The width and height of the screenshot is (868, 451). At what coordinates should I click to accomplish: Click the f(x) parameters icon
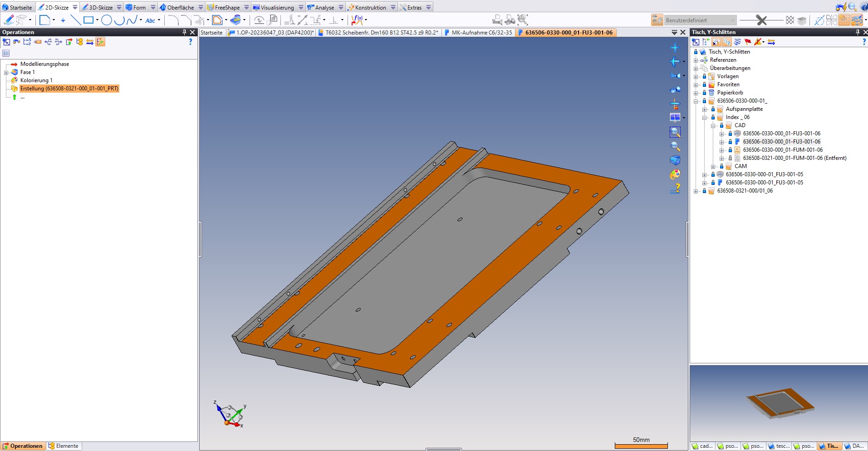tap(357, 20)
